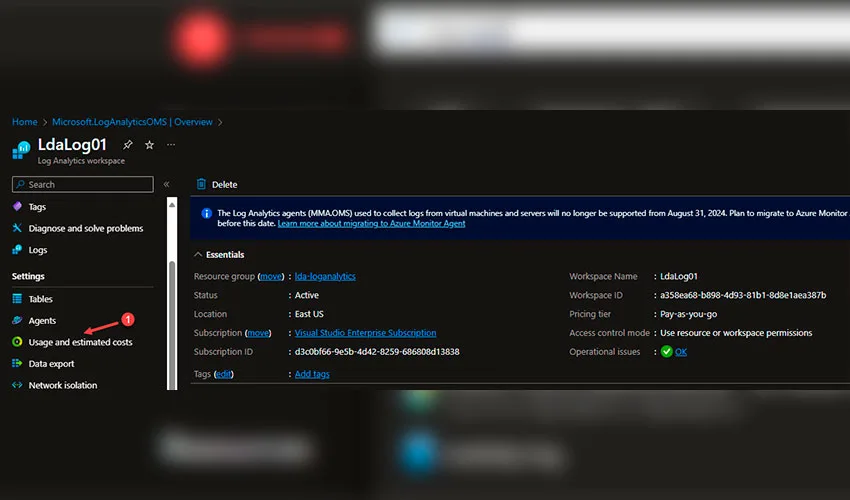The image size is (850, 500).
Task: Select the Subscription ID value
Action: (377, 352)
